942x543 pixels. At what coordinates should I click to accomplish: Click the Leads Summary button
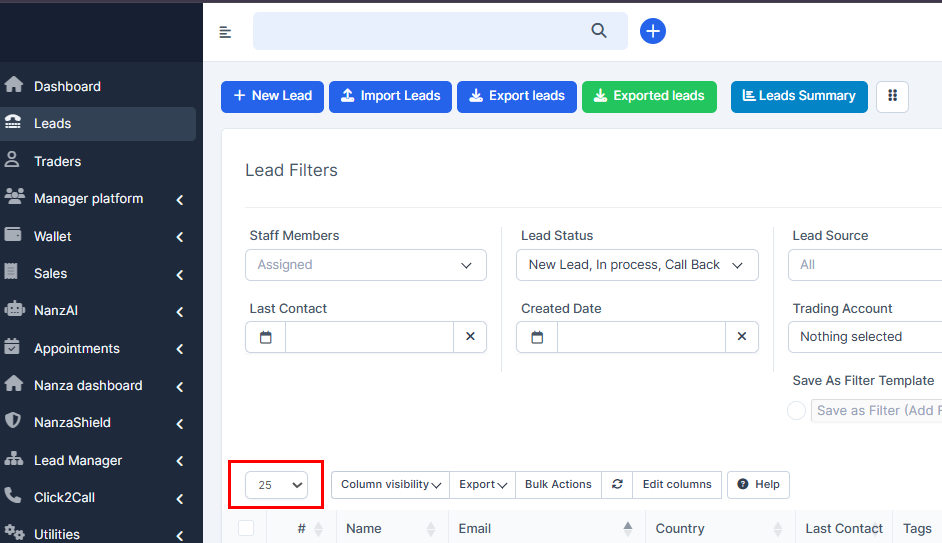click(x=799, y=96)
